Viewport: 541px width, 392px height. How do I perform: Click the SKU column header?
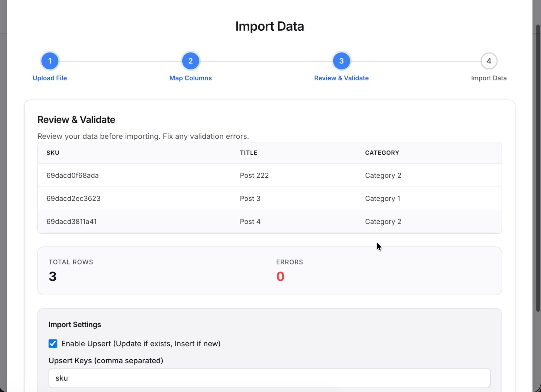point(53,153)
